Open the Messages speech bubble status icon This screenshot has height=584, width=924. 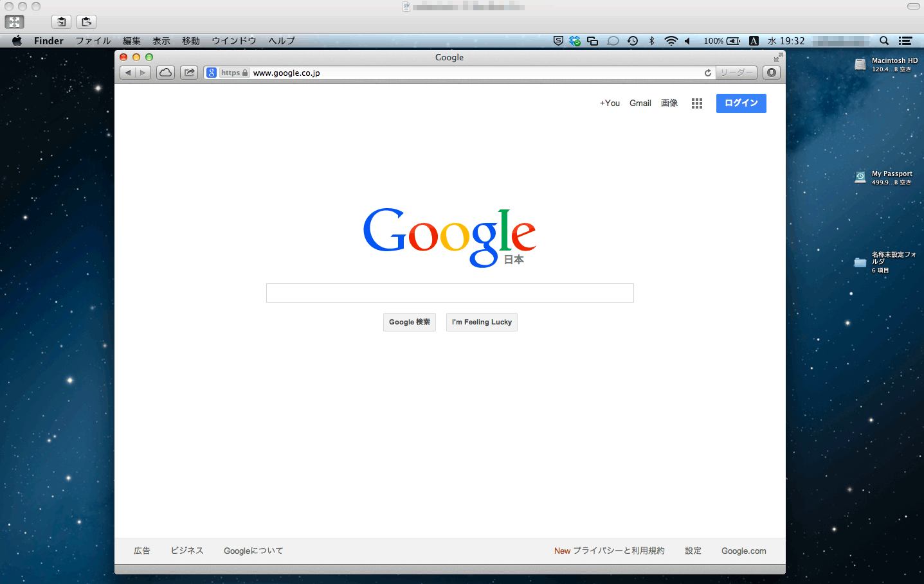[x=613, y=40]
